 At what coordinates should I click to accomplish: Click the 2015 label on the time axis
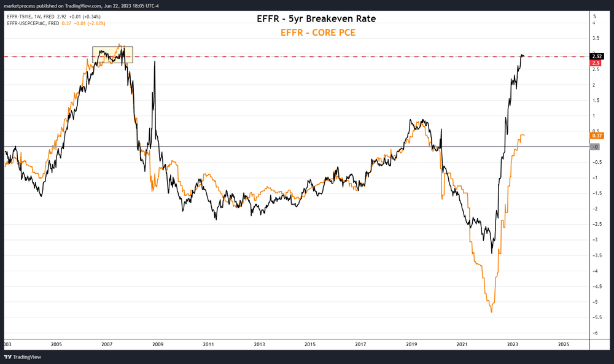[310, 344]
